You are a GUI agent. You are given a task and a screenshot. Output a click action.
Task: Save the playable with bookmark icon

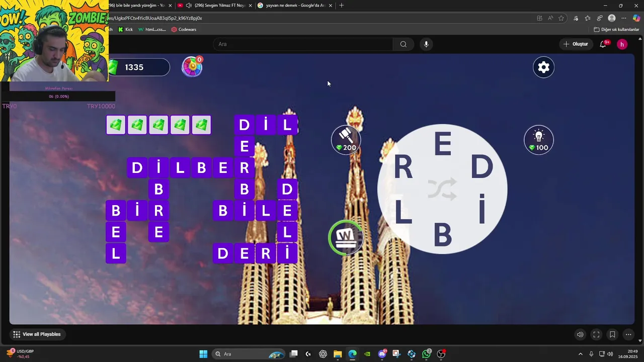(x=612, y=334)
